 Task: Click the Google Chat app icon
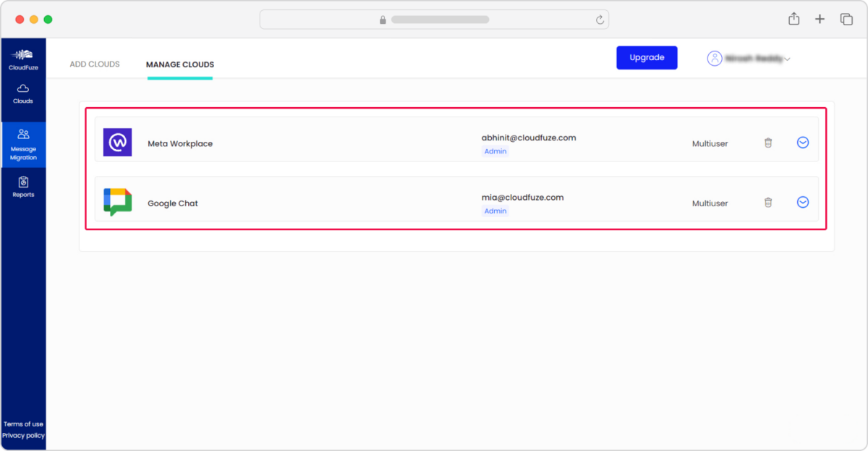117,202
